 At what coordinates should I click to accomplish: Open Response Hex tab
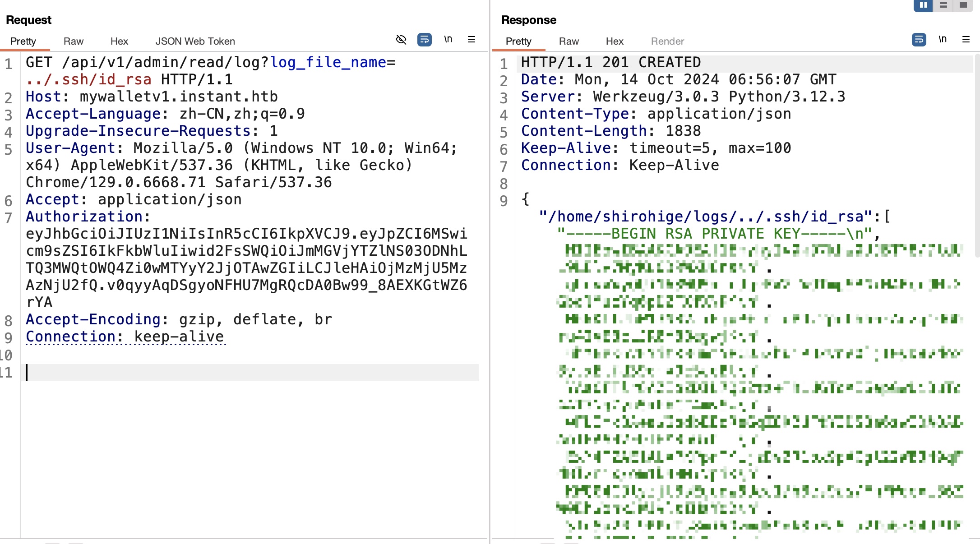pos(615,41)
